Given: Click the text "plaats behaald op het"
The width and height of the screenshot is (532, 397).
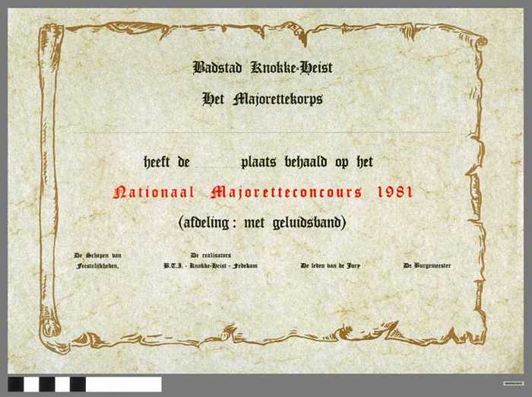Looking at the screenshot, I should click(x=307, y=162).
